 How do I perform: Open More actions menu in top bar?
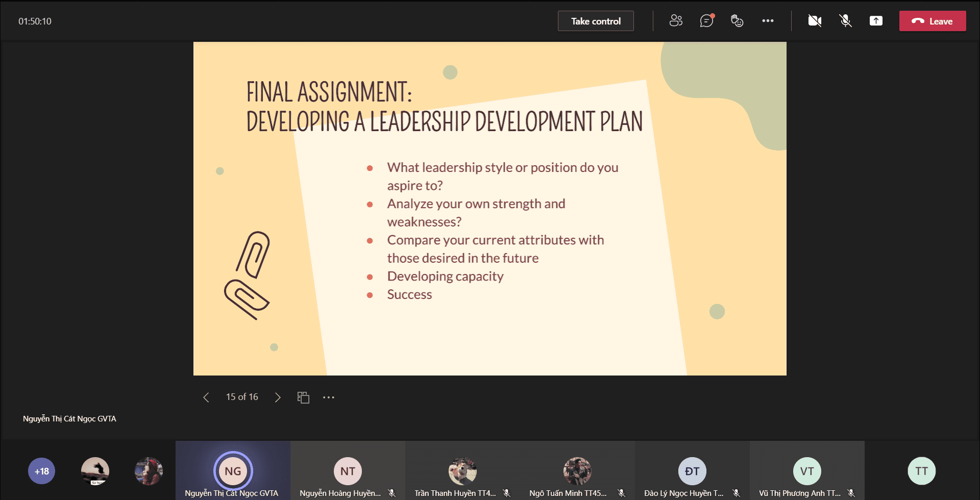[x=768, y=21]
